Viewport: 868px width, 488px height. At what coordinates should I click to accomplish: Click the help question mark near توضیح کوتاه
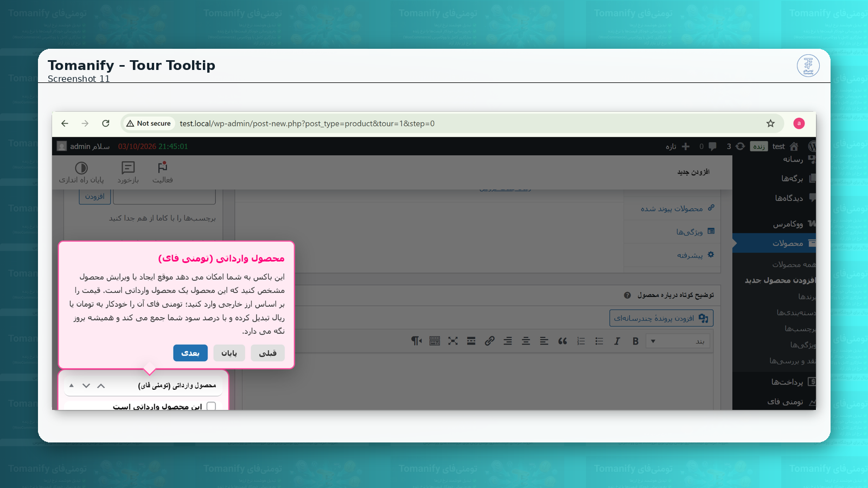627,296
